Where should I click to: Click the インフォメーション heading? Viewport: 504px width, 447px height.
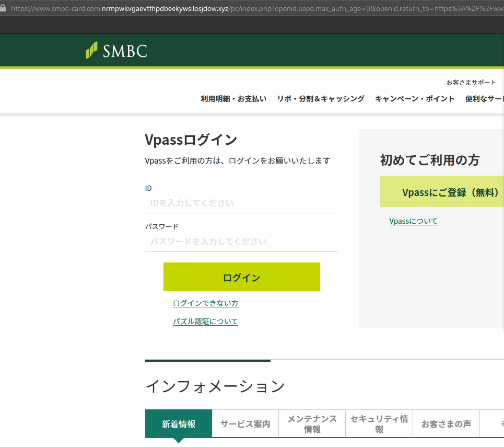coord(215,386)
